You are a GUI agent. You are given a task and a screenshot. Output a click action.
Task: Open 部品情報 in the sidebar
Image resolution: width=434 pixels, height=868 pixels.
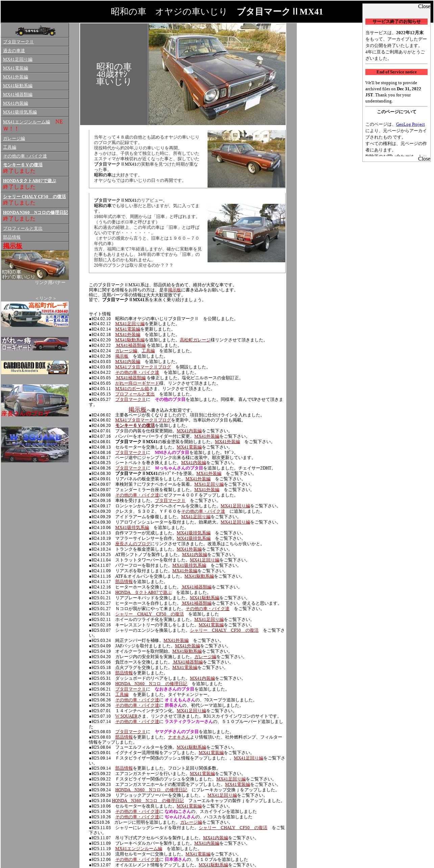[12, 237]
